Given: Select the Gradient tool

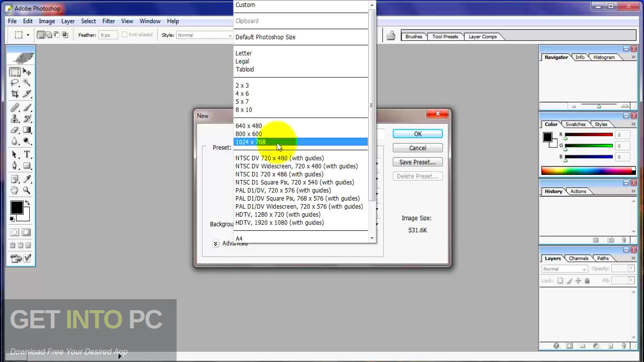Looking at the screenshot, I should [27, 130].
